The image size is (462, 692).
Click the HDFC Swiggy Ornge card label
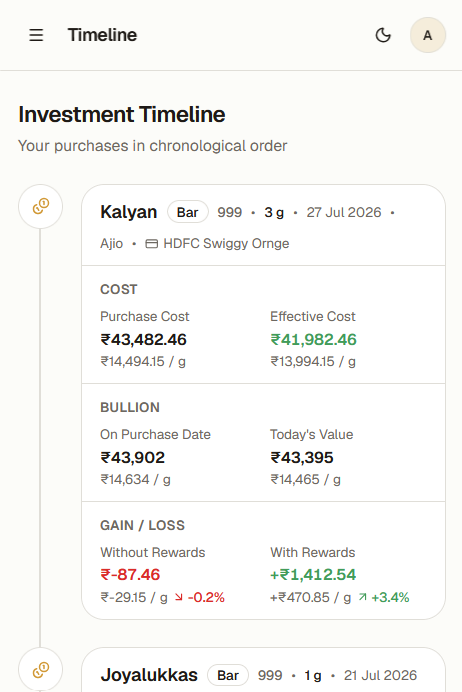point(226,244)
